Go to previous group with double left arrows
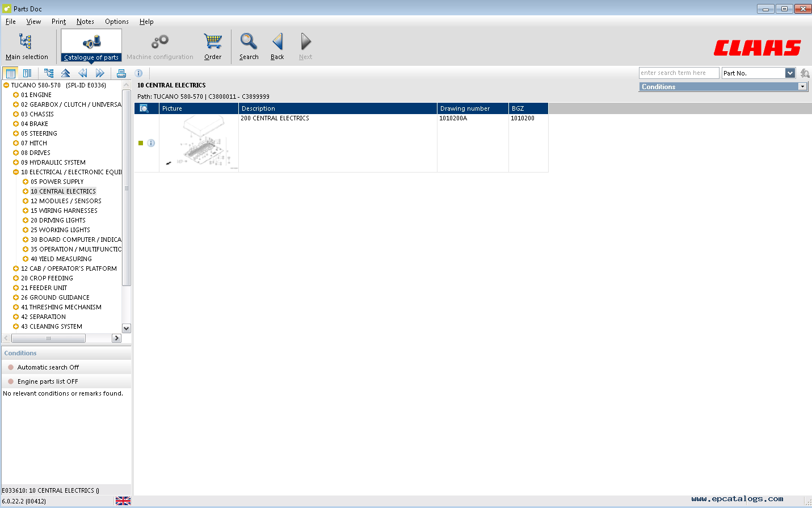Image resolution: width=812 pixels, height=508 pixels. (x=83, y=73)
